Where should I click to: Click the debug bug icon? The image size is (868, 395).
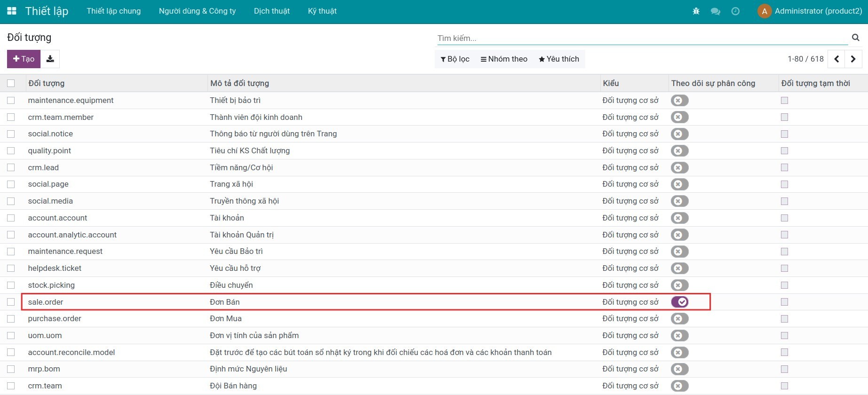pos(696,11)
